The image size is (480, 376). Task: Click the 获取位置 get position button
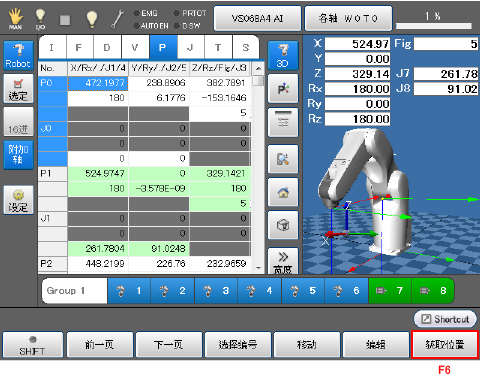(445, 345)
